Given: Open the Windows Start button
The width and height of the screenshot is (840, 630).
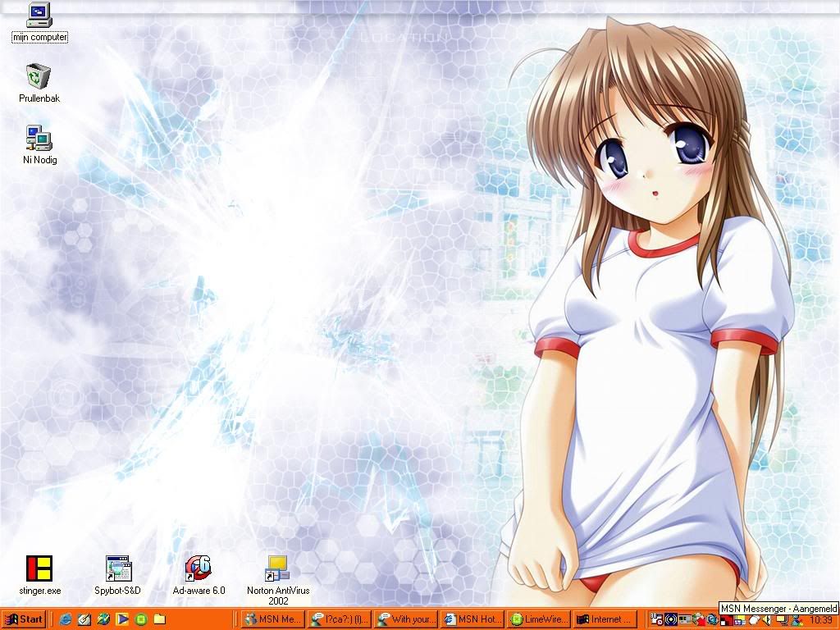Looking at the screenshot, I should [x=24, y=619].
